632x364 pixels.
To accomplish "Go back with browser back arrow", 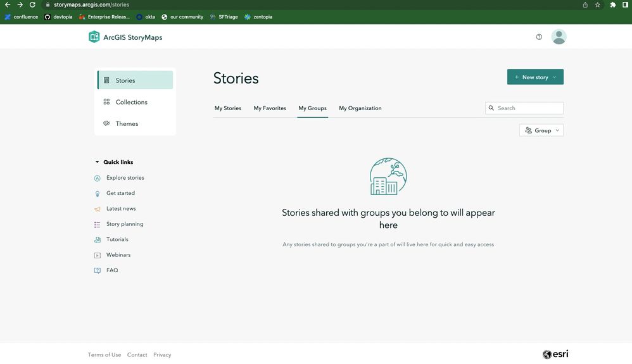I will pyautogui.click(x=8, y=5).
